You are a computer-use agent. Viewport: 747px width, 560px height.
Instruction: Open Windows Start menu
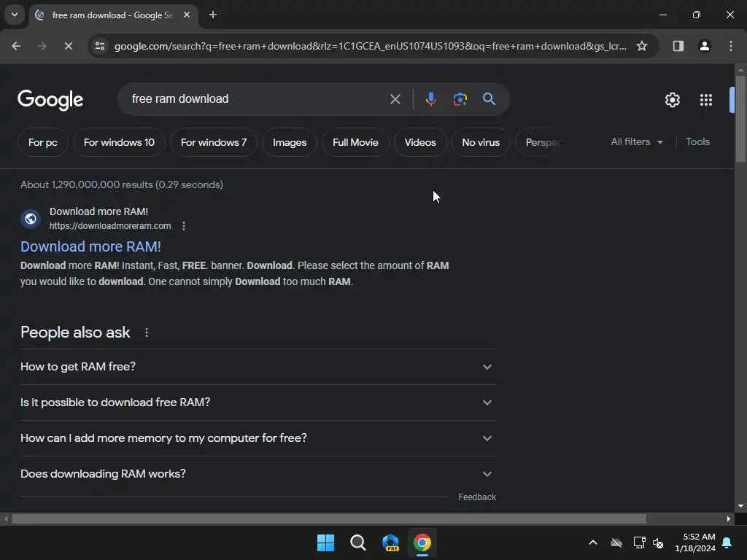click(x=326, y=542)
